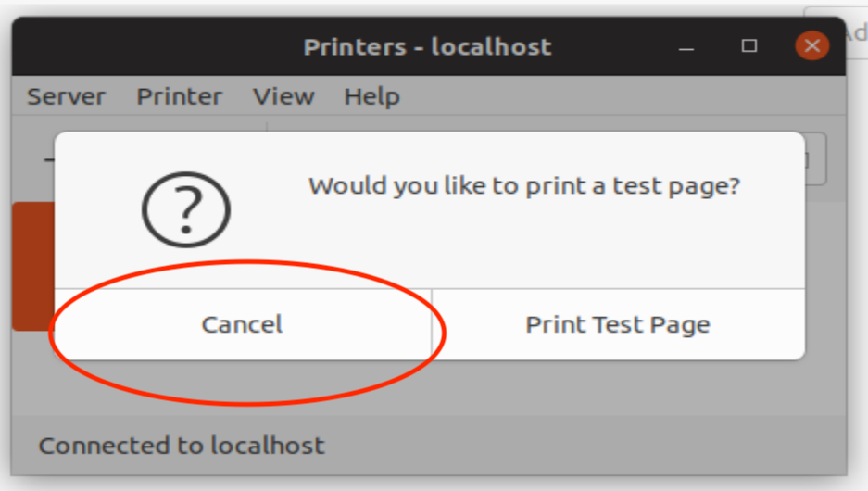This screenshot has width=868, height=491.
Task: Click the "Connected to localhost" status text
Action: (182, 446)
